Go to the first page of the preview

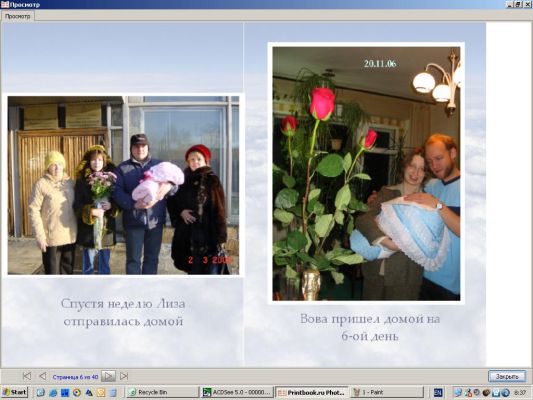(x=27, y=376)
